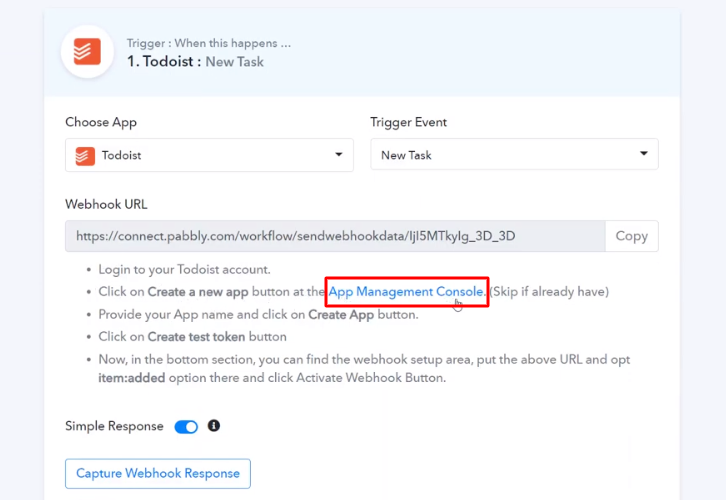Click '(Skip if already have)' note text
This screenshot has height=500, width=726.
point(549,292)
